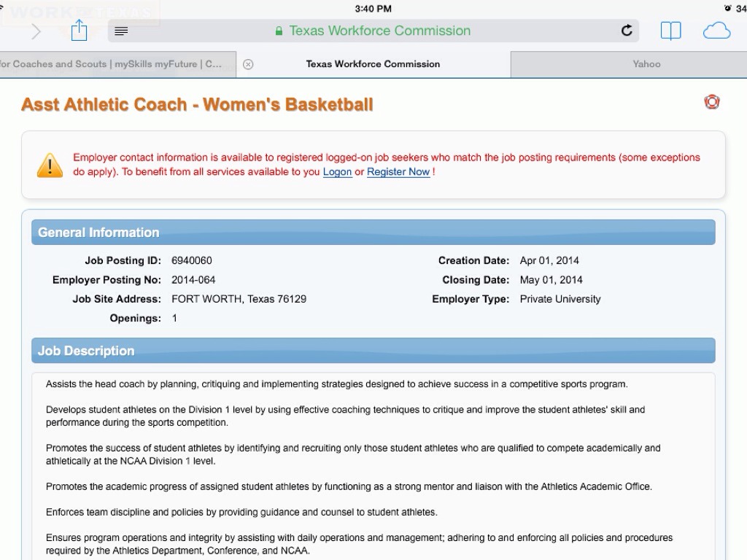Click the Register Now link

(x=398, y=172)
